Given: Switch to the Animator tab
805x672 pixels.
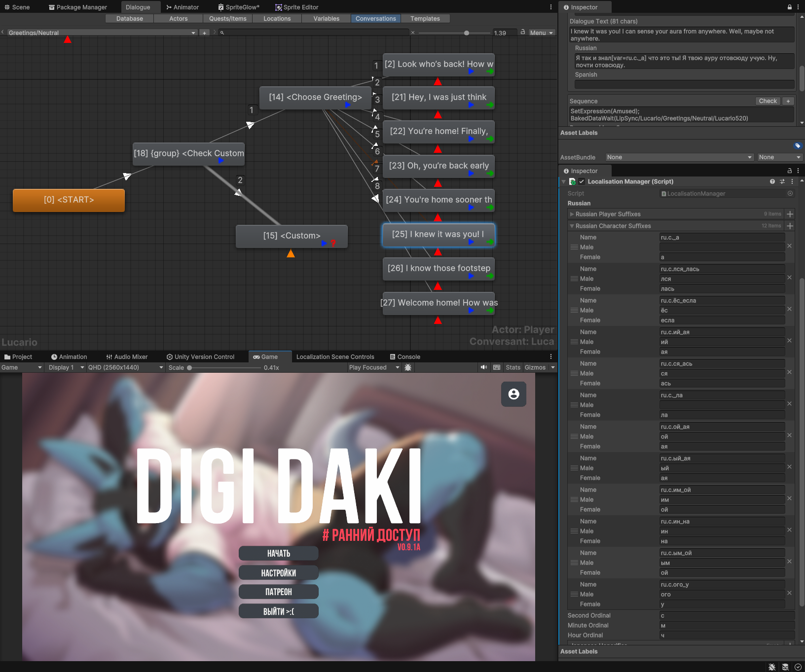Looking at the screenshot, I should (x=183, y=7).
